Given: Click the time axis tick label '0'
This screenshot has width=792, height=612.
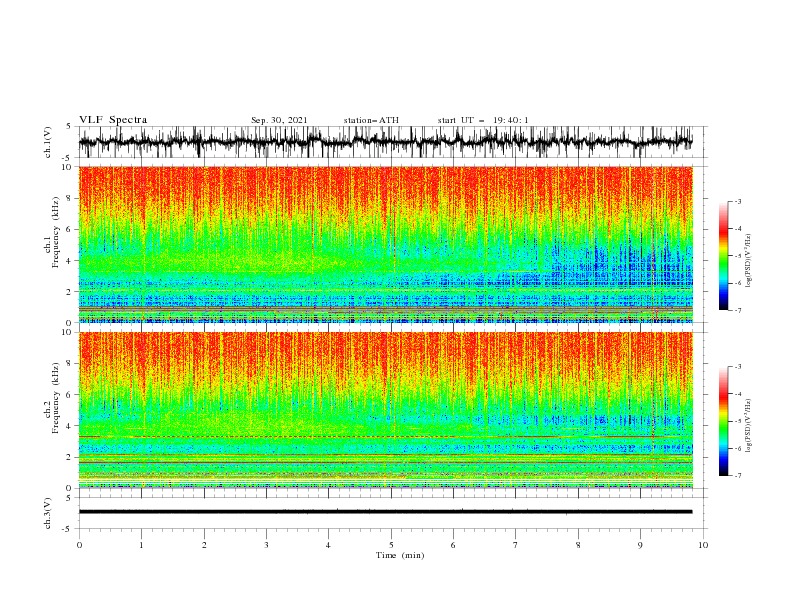Looking at the screenshot, I should 79,545.
